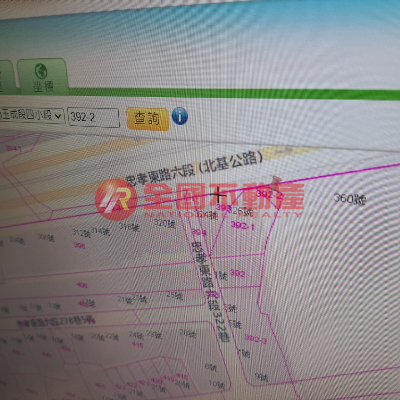Click the yellow 查詢 query button
Image resolution: width=400 pixels, height=400 pixels.
147,119
